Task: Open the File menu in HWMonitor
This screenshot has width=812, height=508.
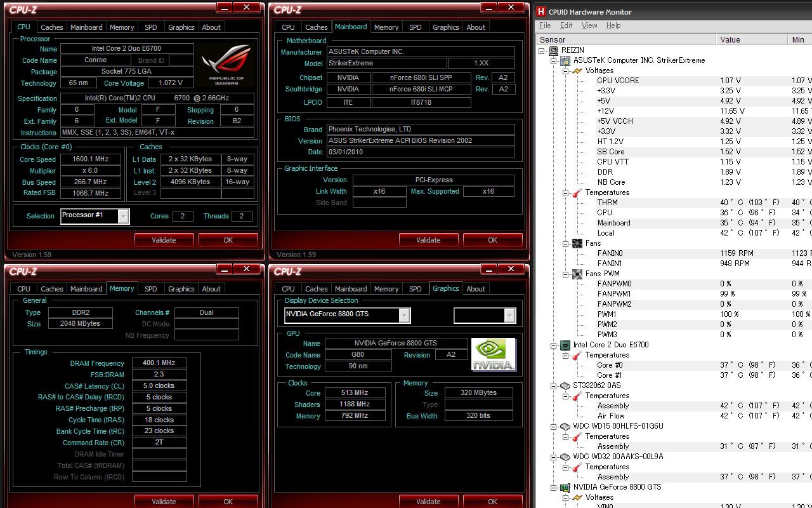Action: click(545, 25)
